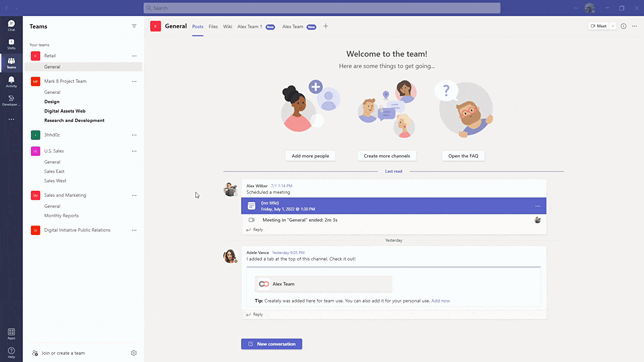Open the Apps store icon
644x362 pixels.
tap(11, 333)
